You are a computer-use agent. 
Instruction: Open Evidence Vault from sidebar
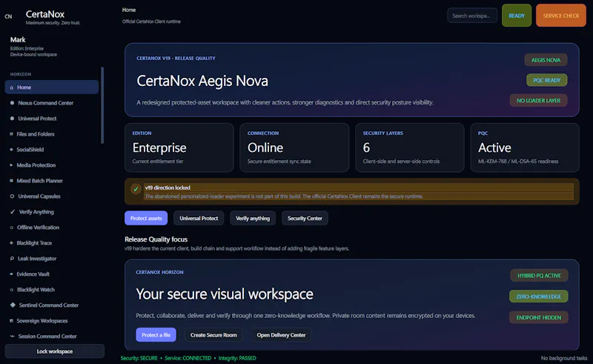[52, 274]
